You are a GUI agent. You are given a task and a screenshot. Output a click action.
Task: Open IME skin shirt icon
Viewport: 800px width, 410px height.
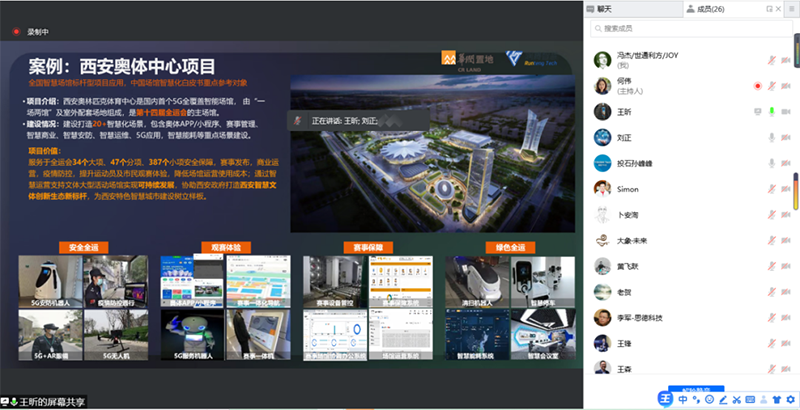tap(777, 400)
